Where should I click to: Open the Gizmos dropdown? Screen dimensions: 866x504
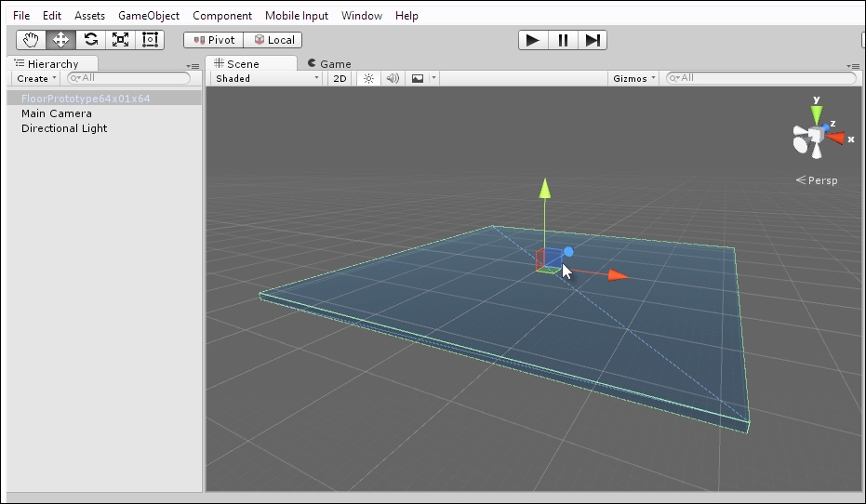click(634, 79)
